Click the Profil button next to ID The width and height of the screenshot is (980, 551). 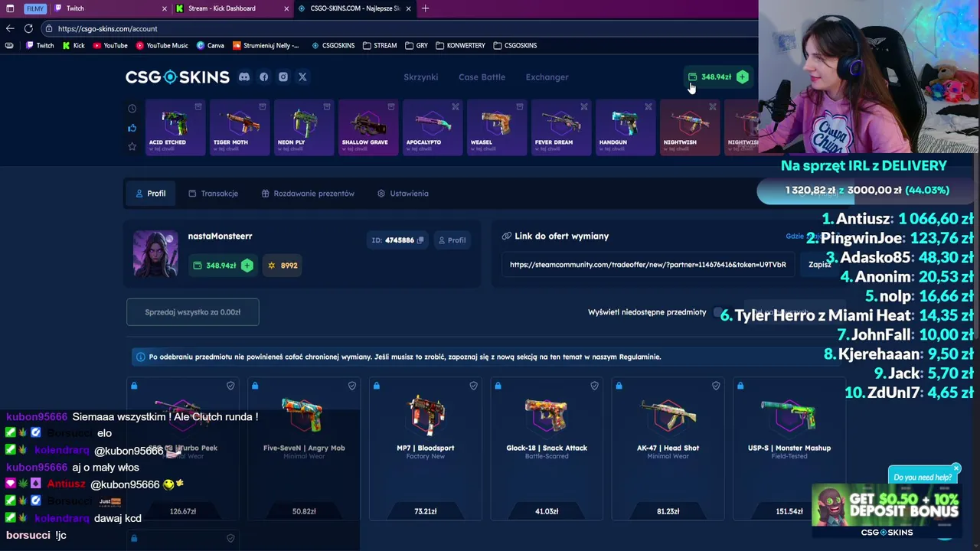[x=452, y=240]
